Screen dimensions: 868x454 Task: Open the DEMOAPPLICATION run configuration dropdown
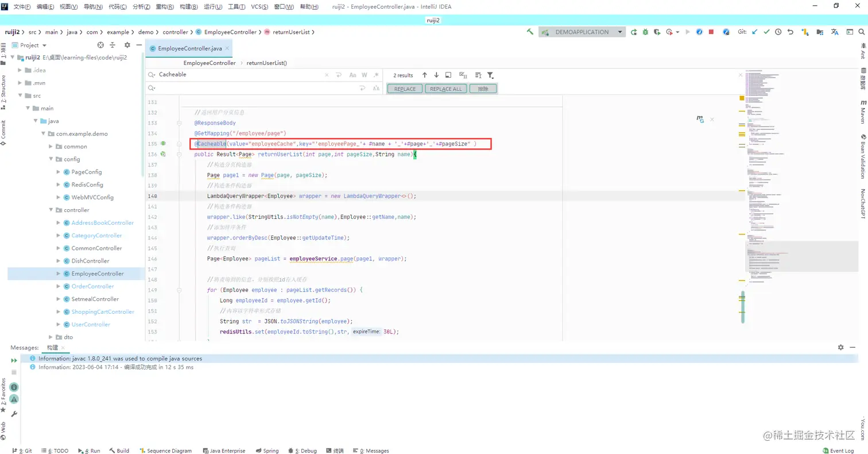582,32
